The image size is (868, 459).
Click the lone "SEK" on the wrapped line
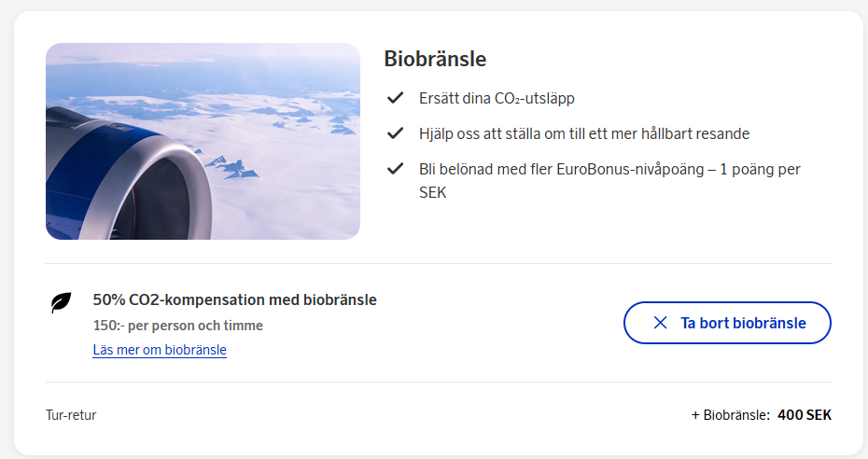pos(433,193)
